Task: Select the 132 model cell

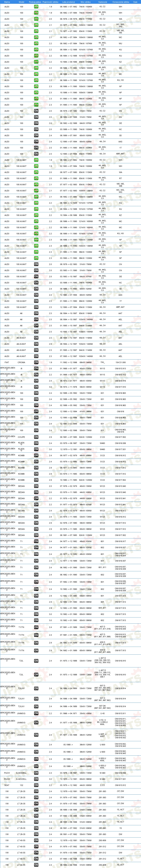Action: 21,785
